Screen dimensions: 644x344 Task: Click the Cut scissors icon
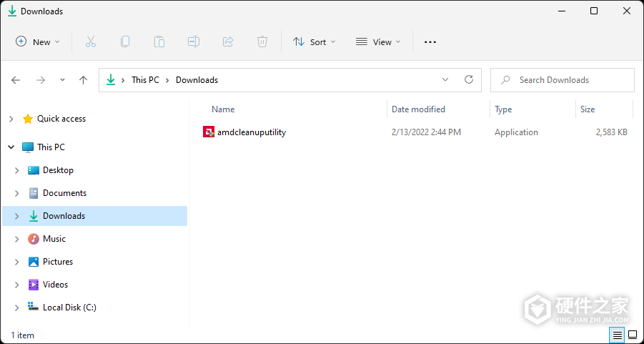(91, 41)
